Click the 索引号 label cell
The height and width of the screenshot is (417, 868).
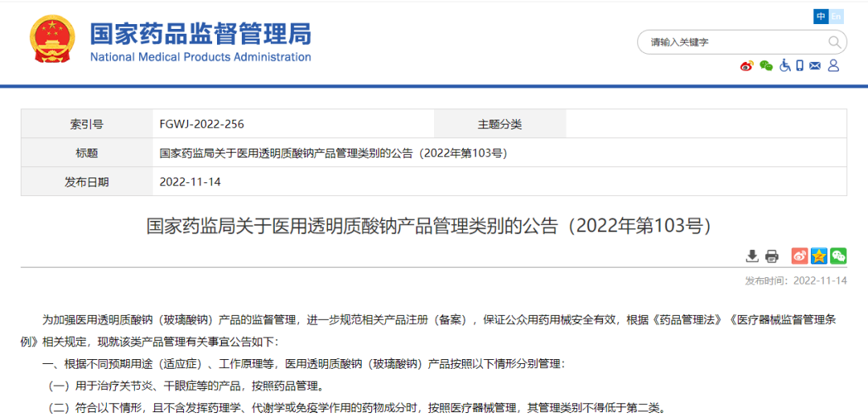pyautogui.click(x=87, y=125)
